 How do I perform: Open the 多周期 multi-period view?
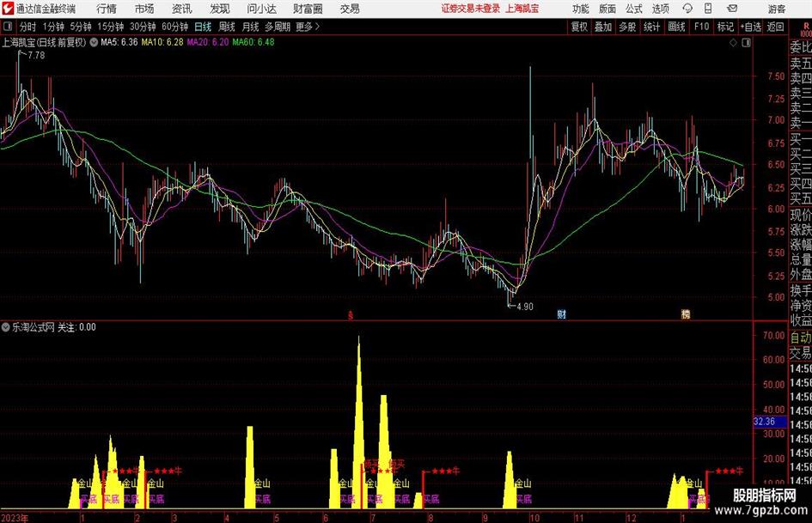coord(278,27)
